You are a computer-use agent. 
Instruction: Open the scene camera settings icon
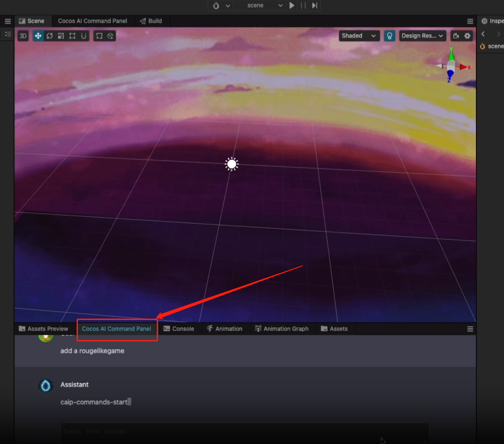tap(456, 36)
